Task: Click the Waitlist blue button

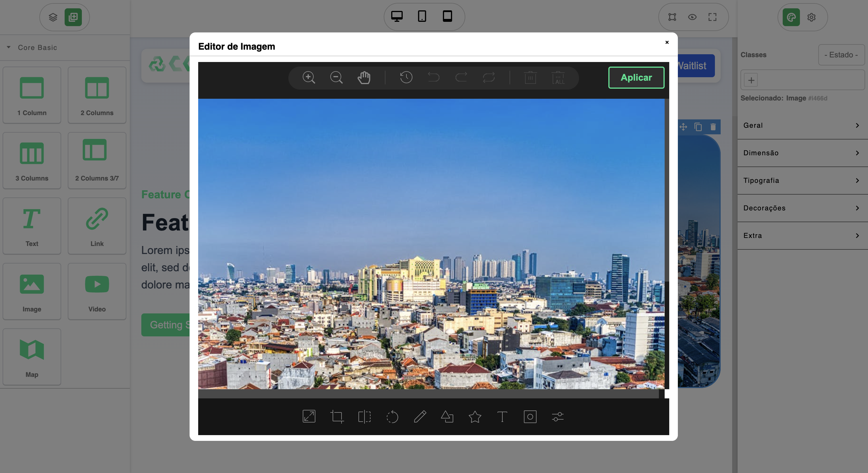Action: [696, 66]
